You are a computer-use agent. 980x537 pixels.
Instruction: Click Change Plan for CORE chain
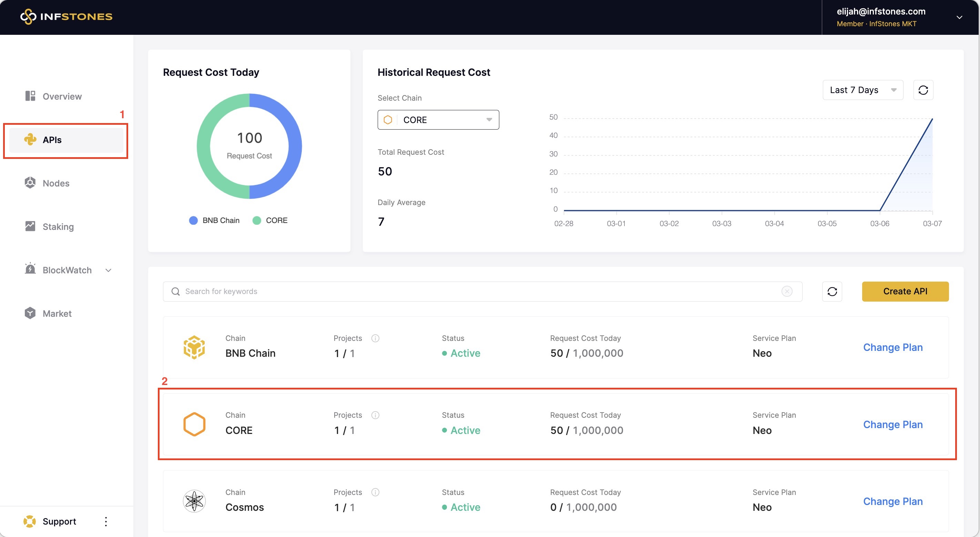pos(892,424)
